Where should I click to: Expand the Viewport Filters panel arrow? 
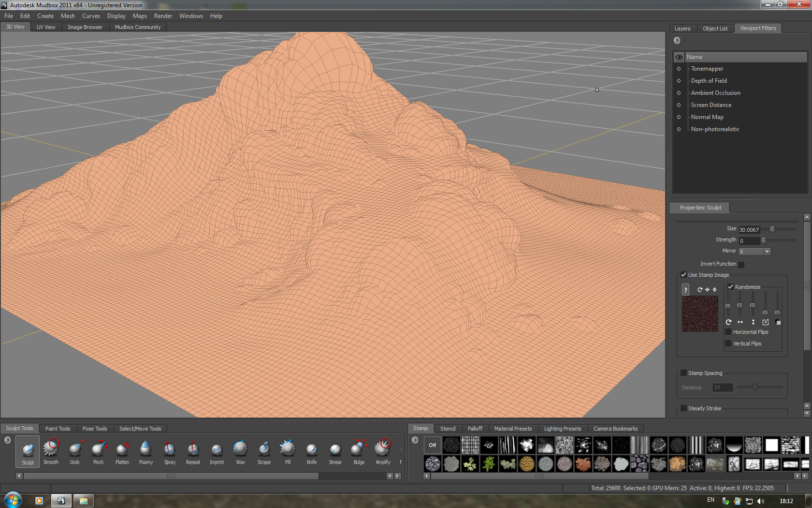click(677, 41)
